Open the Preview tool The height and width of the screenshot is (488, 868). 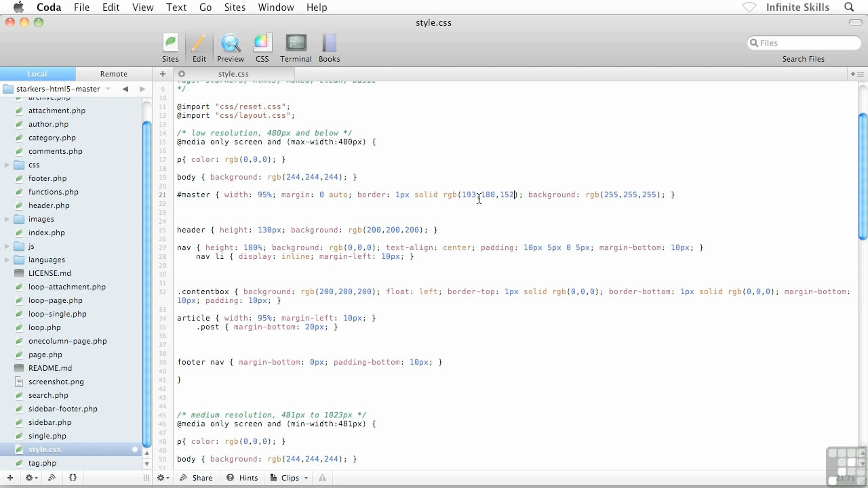[231, 48]
